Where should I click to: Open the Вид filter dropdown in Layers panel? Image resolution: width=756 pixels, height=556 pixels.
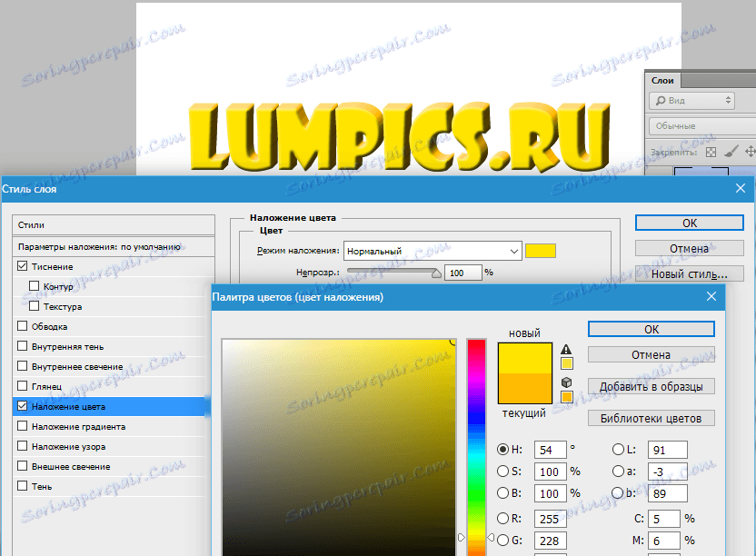[x=691, y=100]
